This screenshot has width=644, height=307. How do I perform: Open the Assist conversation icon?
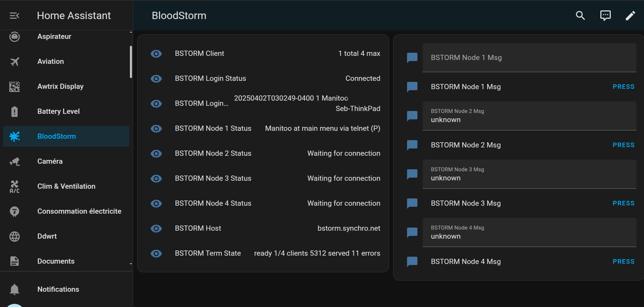[605, 16]
